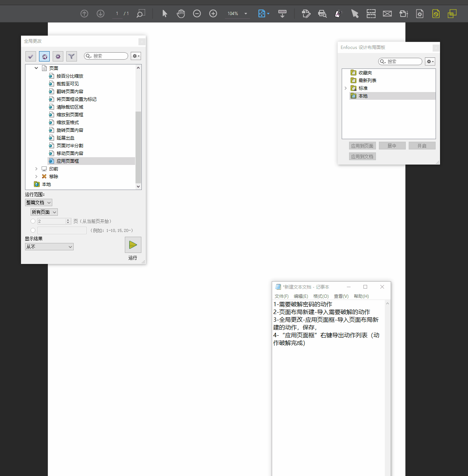Select 将页面框设置为标记 action
Viewport: 468px width, 476px height.
[x=77, y=99]
